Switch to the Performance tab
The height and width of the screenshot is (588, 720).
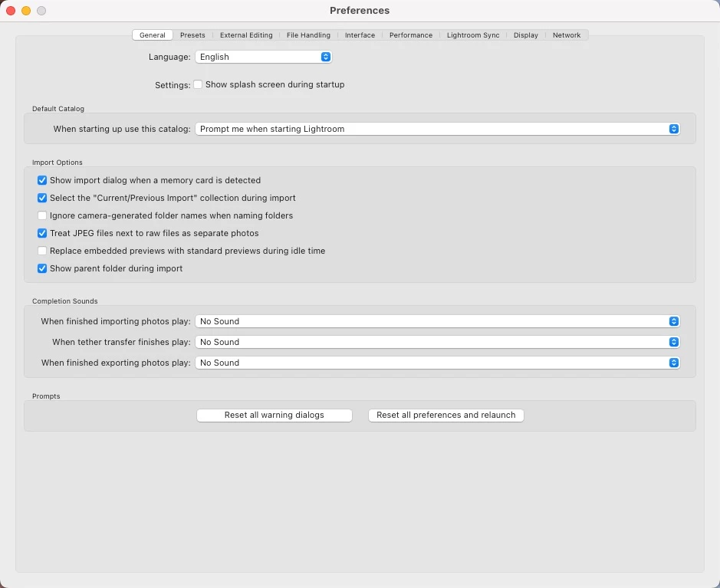(410, 35)
